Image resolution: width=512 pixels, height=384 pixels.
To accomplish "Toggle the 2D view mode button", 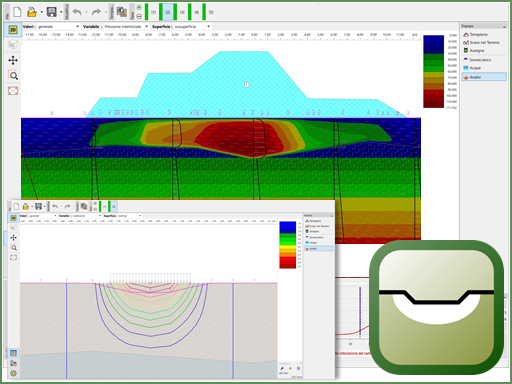I will (13, 30).
